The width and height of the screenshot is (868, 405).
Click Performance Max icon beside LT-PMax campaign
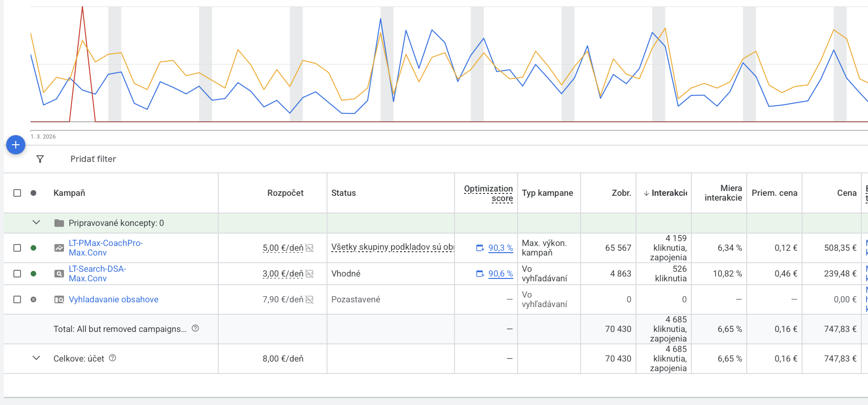click(59, 248)
